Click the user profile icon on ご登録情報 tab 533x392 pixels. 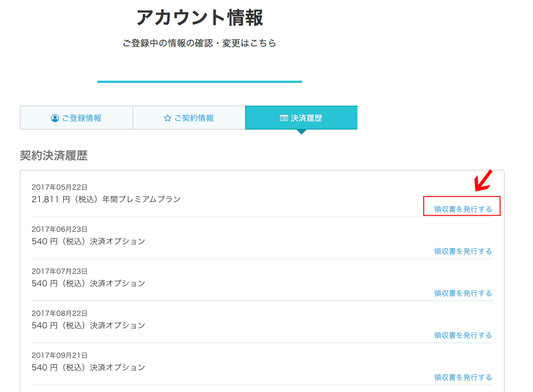pos(55,118)
